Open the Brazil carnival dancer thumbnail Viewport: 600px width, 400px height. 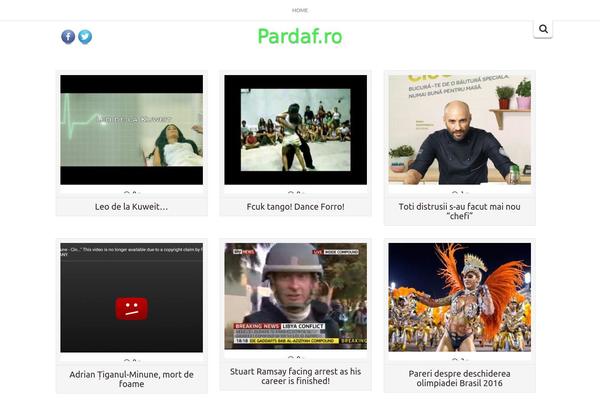460,297
